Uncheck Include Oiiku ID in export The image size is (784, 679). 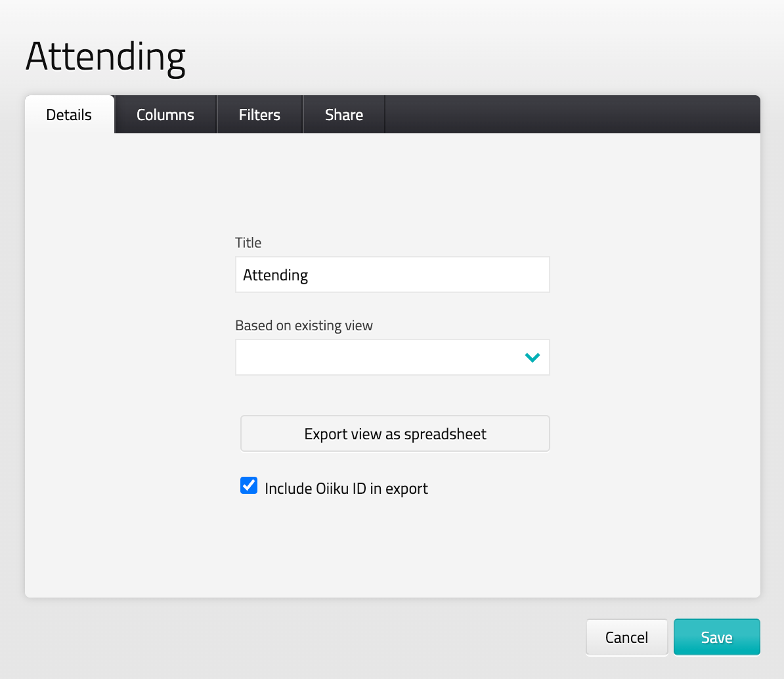coord(249,486)
